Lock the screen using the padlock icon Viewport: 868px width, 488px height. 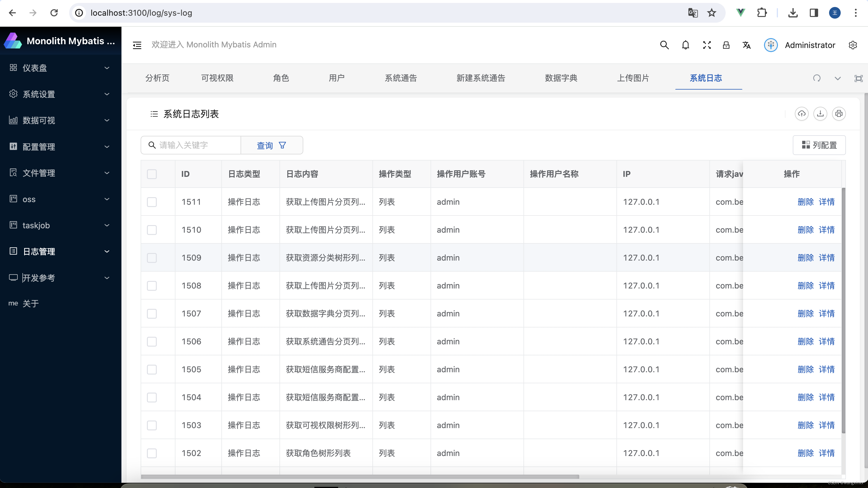(727, 45)
